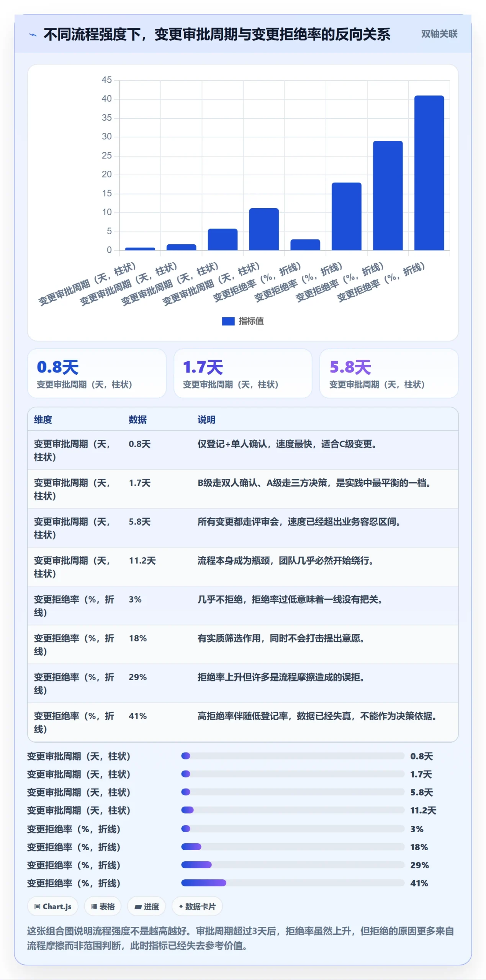Click the progress bar labeled 3%

click(293, 828)
